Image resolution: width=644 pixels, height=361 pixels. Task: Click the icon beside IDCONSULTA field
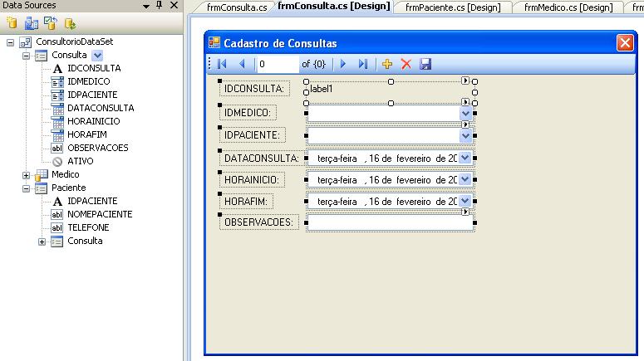pyautogui.click(x=57, y=69)
